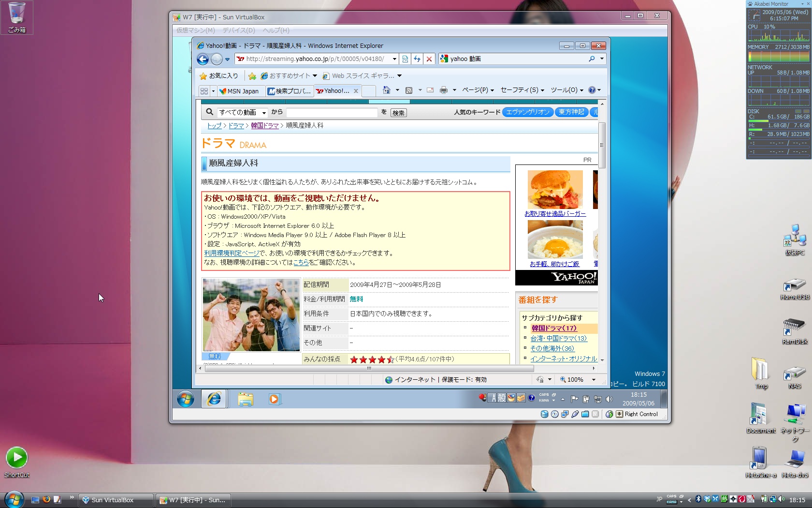
Task: Click VirtualBox optical drive indicator icon
Action: tap(554, 414)
